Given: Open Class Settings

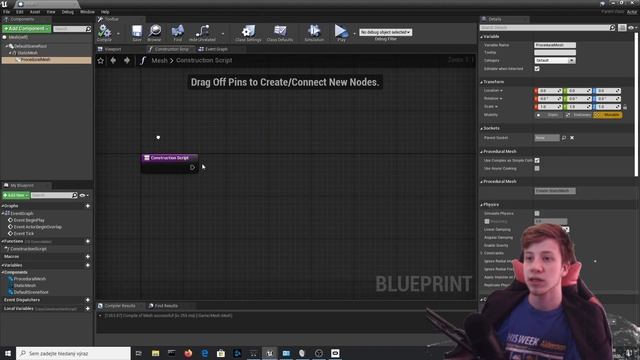Looking at the screenshot, I should point(248,33).
